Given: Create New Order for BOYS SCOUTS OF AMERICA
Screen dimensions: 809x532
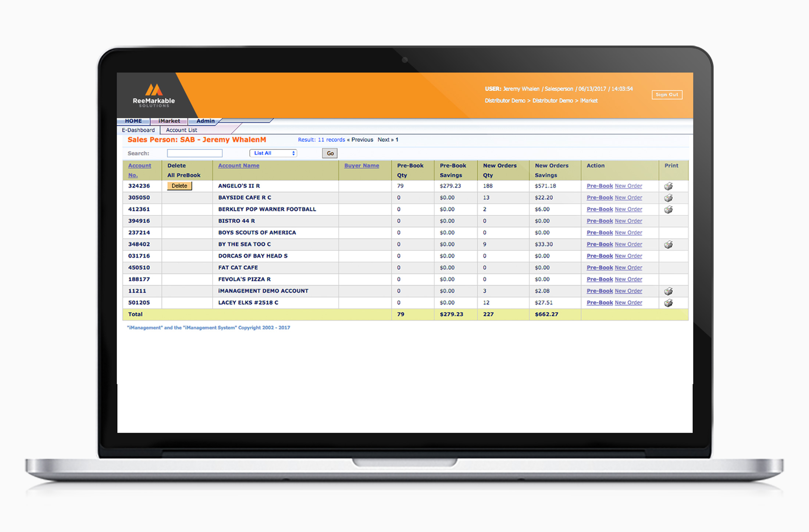Looking at the screenshot, I should (628, 233).
